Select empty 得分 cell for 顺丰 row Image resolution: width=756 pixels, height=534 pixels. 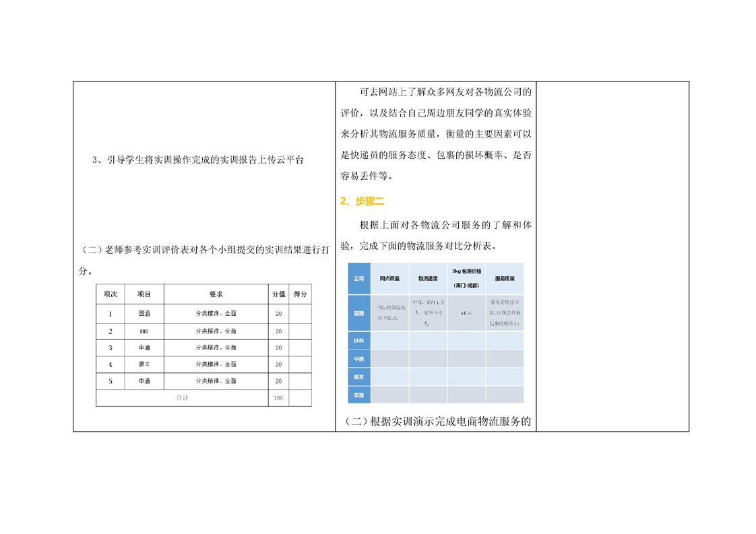tap(301, 364)
